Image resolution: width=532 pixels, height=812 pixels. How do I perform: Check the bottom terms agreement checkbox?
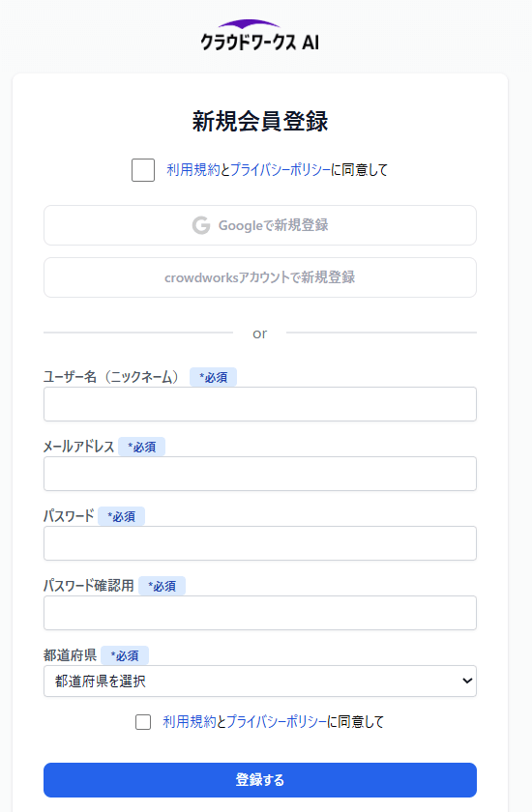click(x=143, y=722)
